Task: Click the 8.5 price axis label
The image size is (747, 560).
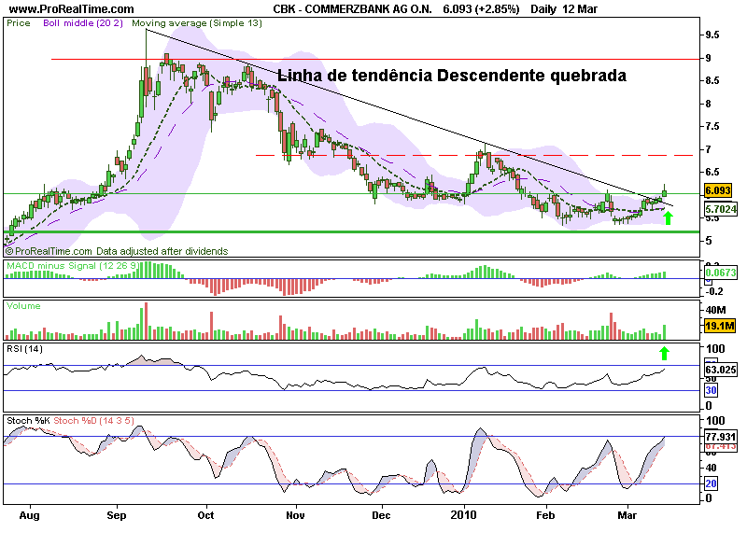Action: pyautogui.click(x=712, y=80)
